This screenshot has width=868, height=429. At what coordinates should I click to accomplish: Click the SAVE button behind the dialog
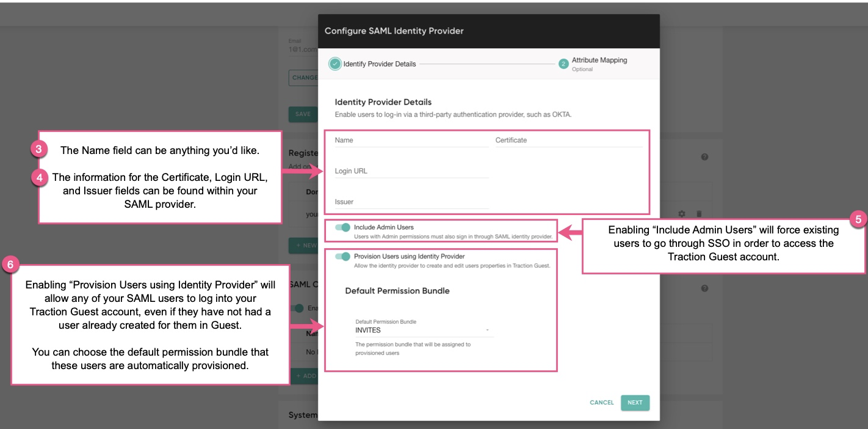pos(303,114)
